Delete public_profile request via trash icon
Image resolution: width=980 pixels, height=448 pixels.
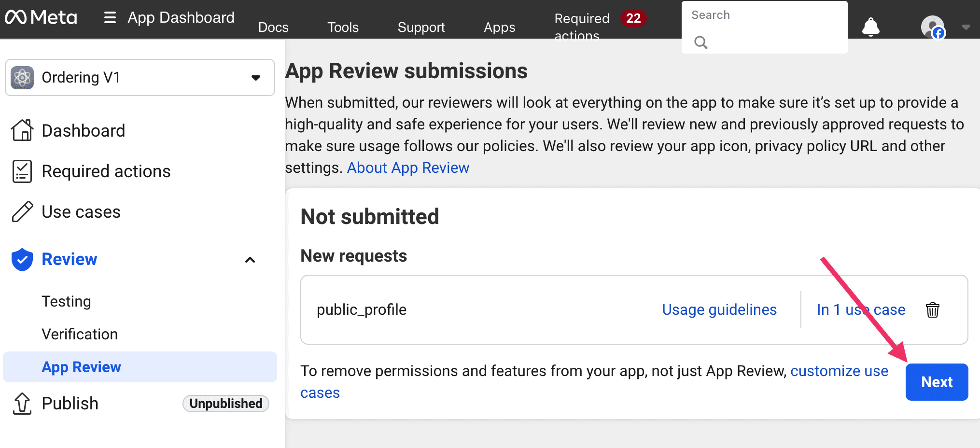coord(933,310)
